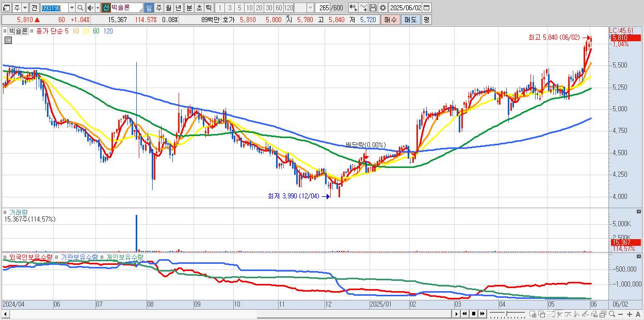Click the interval 10 button
This screenshot has width=644, height=320.
point(249,8)
